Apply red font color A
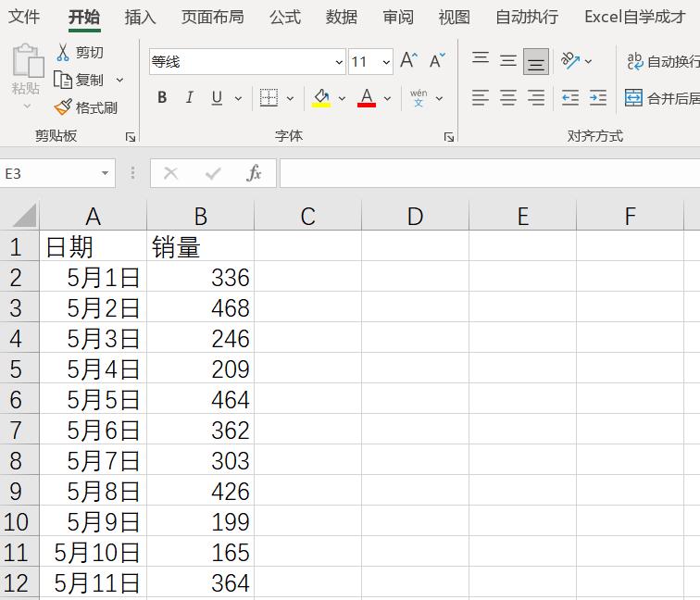This screenshot has height=600, width=700. pyautogui.click(x=367, y=98)
